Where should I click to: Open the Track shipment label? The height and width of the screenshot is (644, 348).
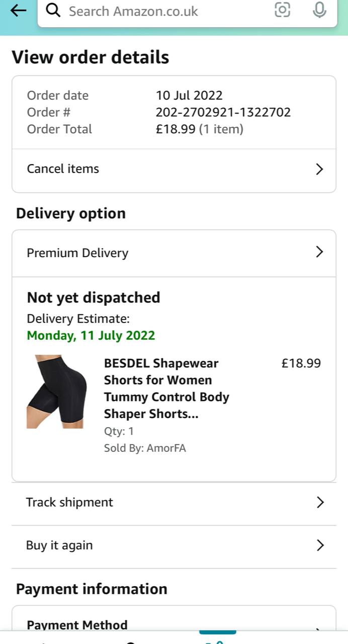click(69, 502)
